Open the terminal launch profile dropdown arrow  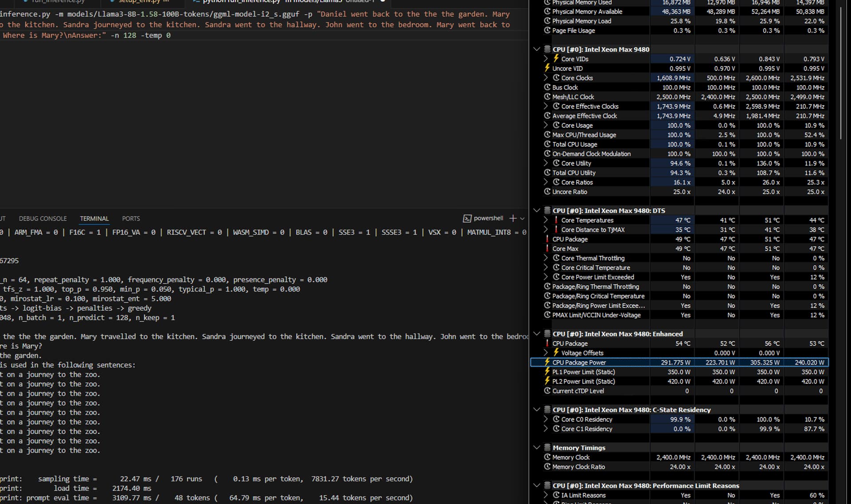coord(522,219)
